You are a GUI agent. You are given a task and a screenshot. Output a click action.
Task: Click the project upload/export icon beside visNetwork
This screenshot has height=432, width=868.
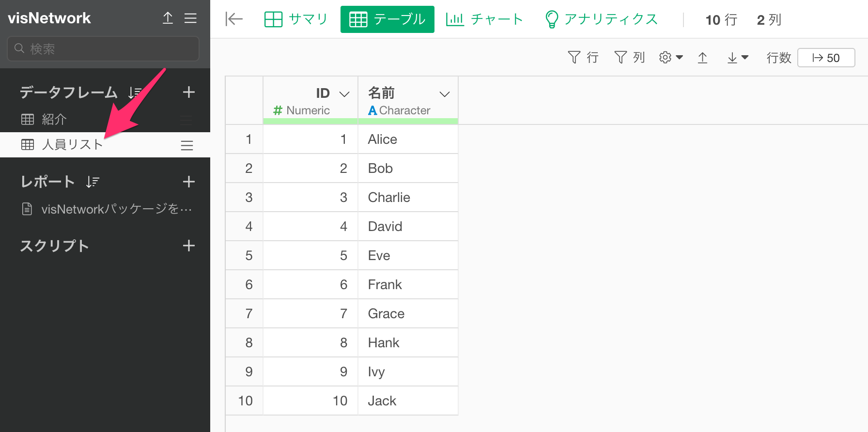(168, 18)
